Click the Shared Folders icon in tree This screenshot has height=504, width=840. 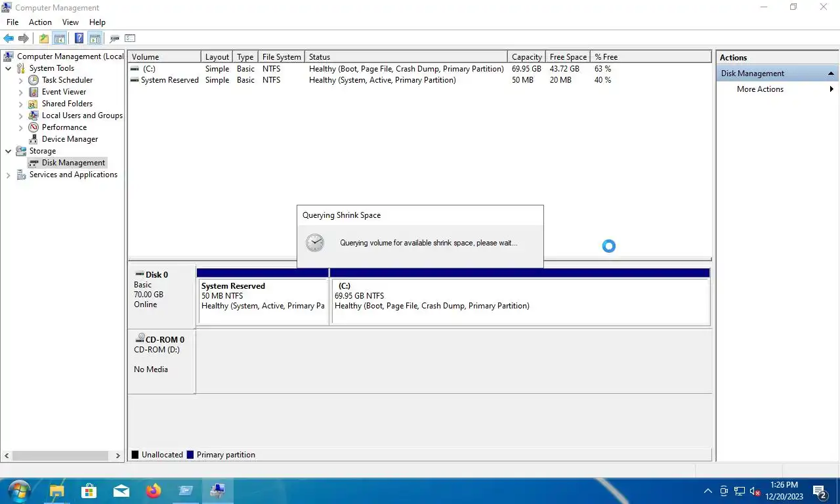pyautogui.click(x=33, y=104)
